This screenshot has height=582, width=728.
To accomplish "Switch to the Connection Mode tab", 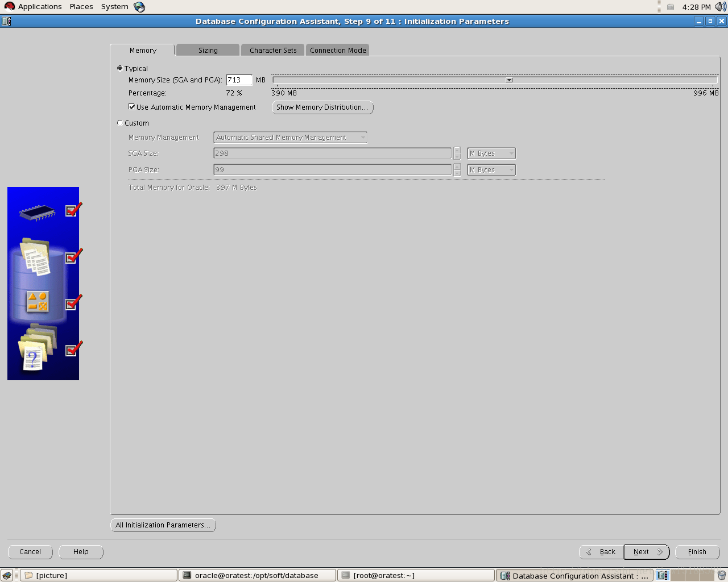I will click(338, 50).
